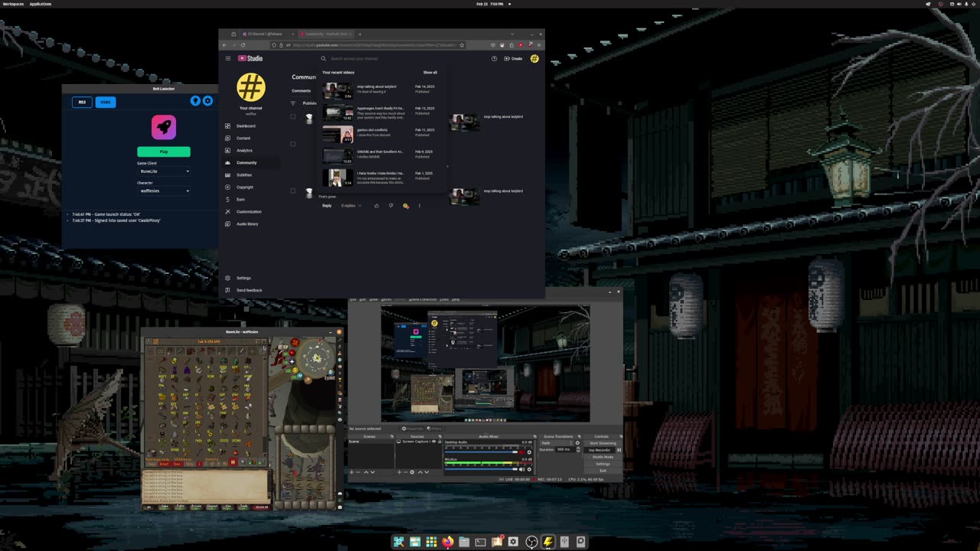Mute Mic/Aux in the OBS mixer
980x551 pixels.
pos(521,469)
